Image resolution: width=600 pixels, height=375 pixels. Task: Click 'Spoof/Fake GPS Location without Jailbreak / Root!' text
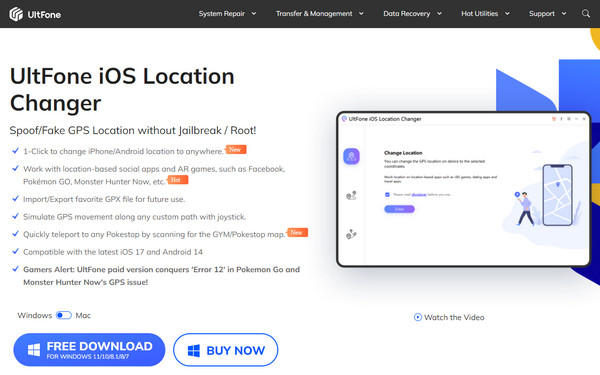[x=133, y=130]
